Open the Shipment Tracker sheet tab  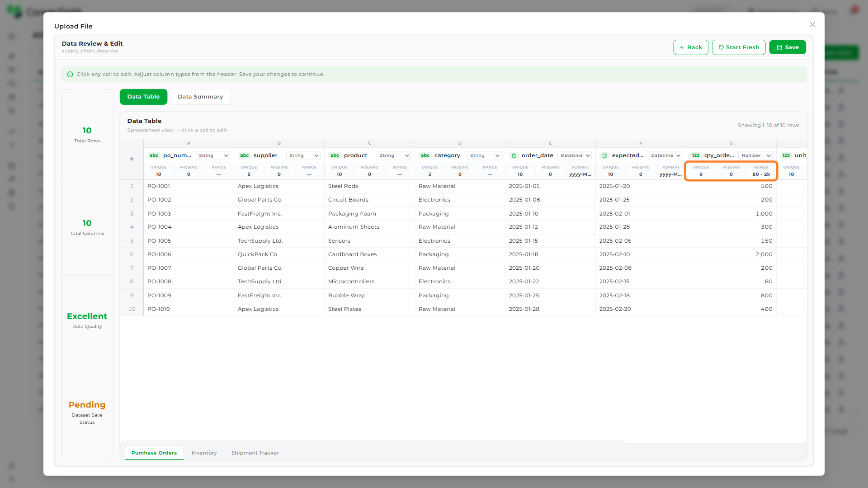click(x=255, y=453)
